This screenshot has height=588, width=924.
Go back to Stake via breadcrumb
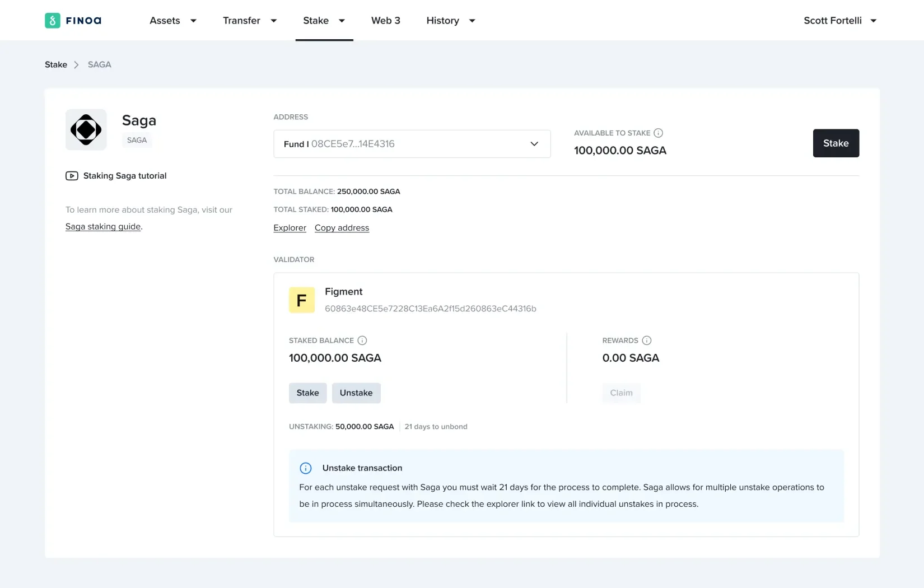56,65
